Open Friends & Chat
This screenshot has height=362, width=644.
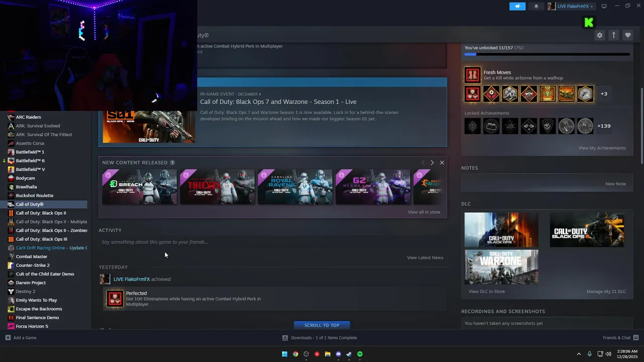pyautogui.click(x=620, y=338)
